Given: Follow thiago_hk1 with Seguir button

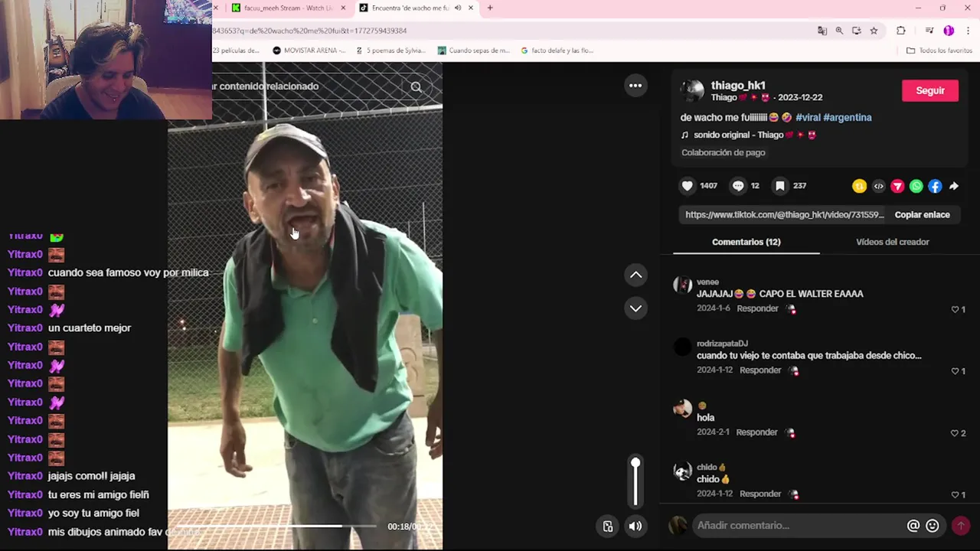Looking at the screenshot, I should click(x=930, y=90).
